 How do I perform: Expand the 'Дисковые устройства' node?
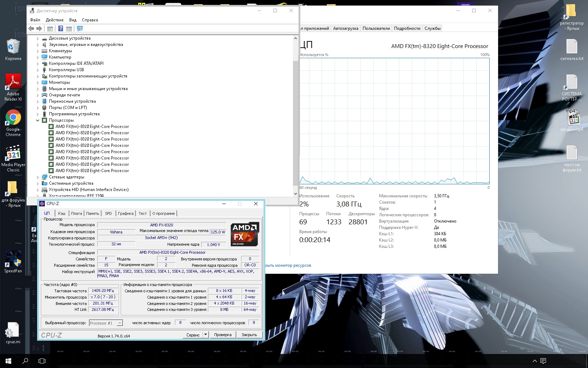tap(37, 38)
